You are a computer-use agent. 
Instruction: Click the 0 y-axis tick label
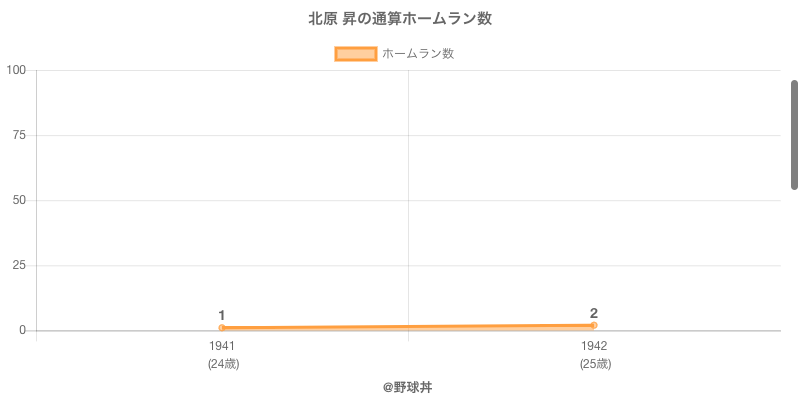tap(23, 330)
